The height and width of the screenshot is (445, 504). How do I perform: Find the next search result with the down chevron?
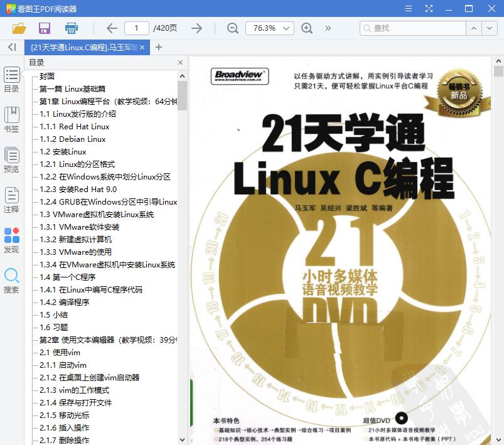pos(490,28)
